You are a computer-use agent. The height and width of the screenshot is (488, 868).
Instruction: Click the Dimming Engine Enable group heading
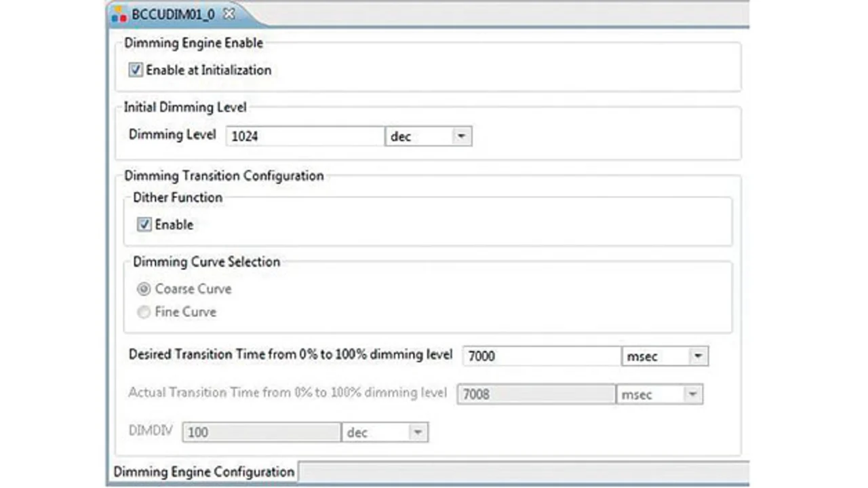[193, 43]
